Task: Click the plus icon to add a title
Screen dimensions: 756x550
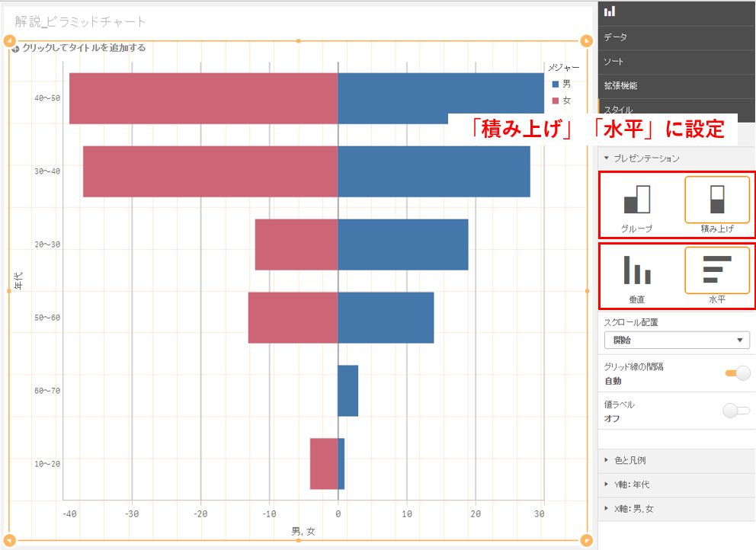Action: coord(15,48)
